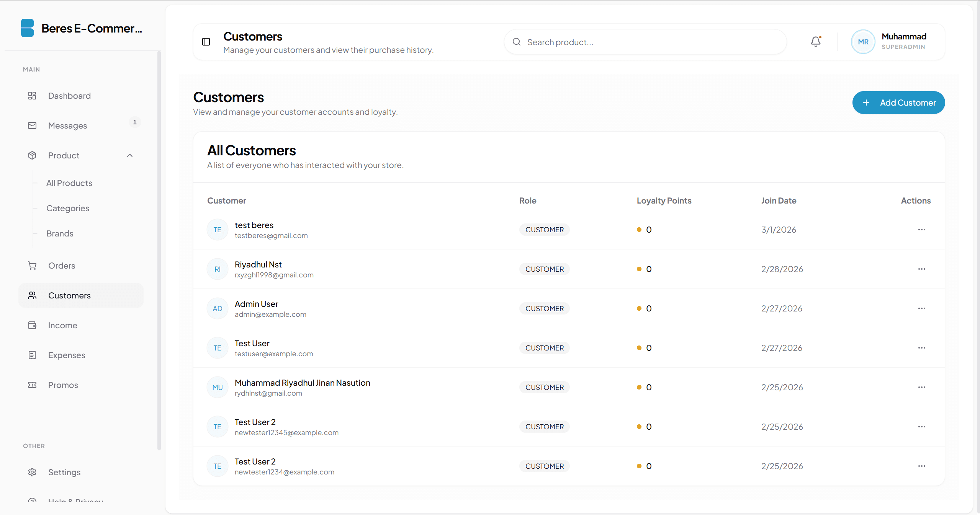Click the RI avatar for Riyadhul Nst
Viewport: 980px width, 515px height.
[x=218, y=269]
